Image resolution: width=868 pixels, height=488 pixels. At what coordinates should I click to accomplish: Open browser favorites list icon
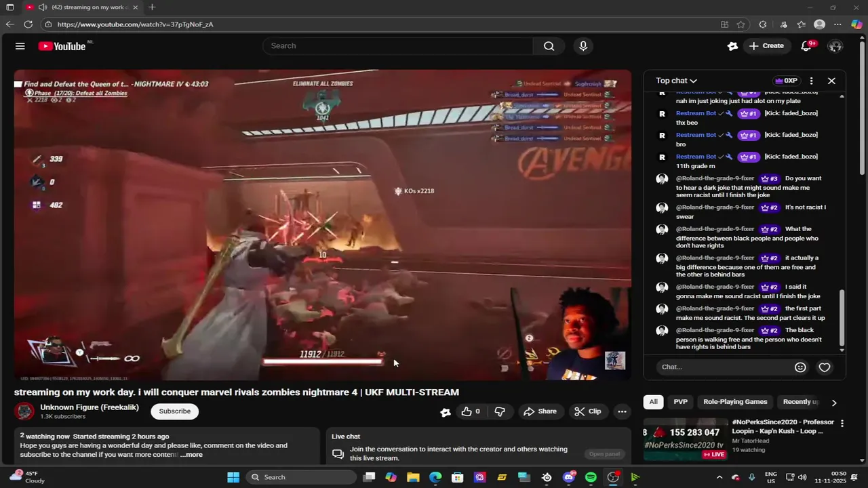[x=802, y=24]
